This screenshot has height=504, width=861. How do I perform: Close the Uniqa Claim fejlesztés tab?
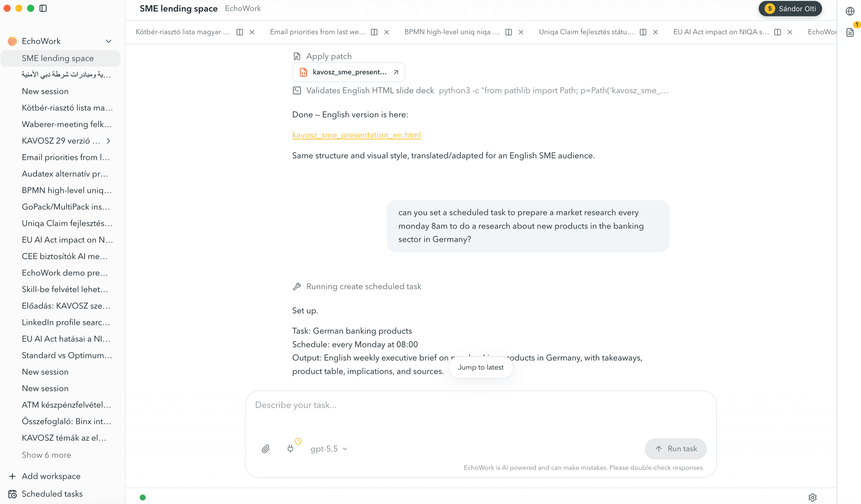click(655, 32)
